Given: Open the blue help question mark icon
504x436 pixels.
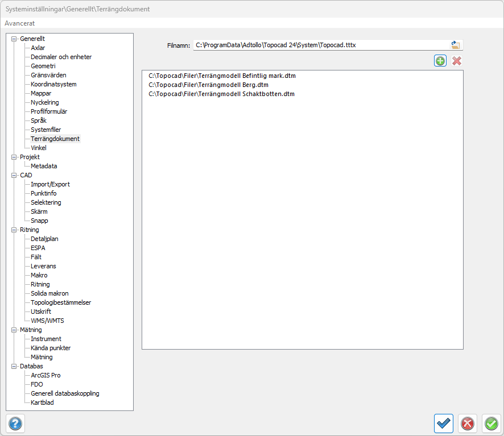Looking at the screenshot, I should click(15, 423).
